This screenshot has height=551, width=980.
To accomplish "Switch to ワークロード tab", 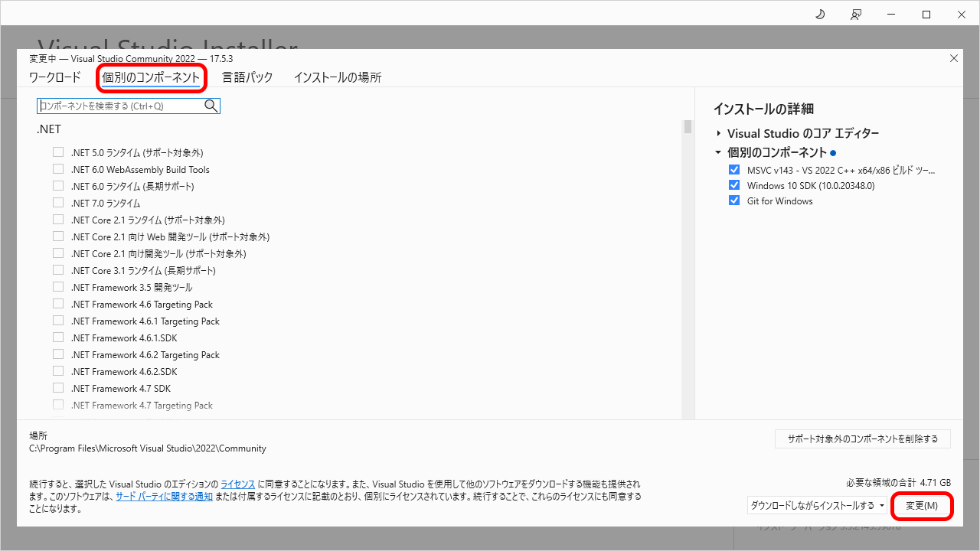I will point(54,77).
